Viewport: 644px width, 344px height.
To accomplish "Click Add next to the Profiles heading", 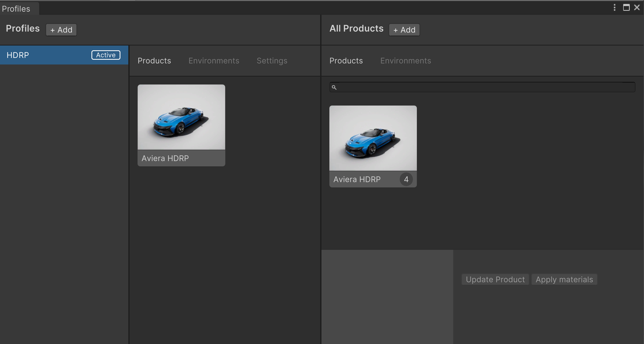I will pyautogui.click(x=61, y=30).
